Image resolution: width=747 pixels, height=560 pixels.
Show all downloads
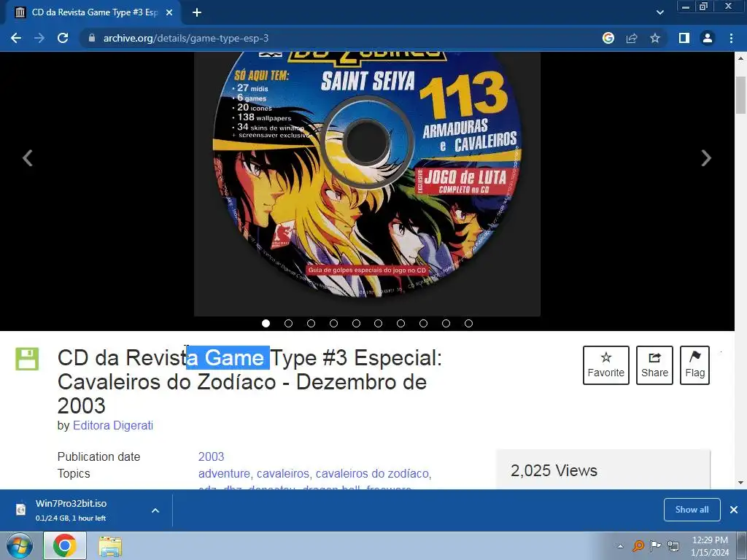692,510
